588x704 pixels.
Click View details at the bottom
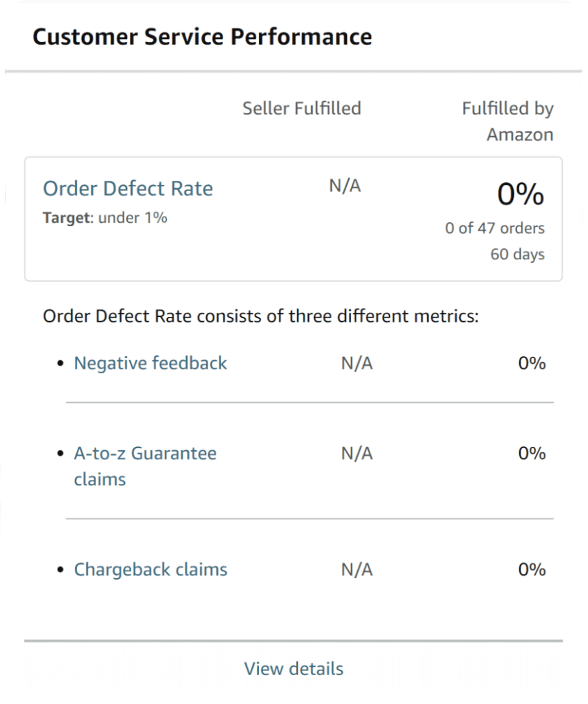coord(293,668)
